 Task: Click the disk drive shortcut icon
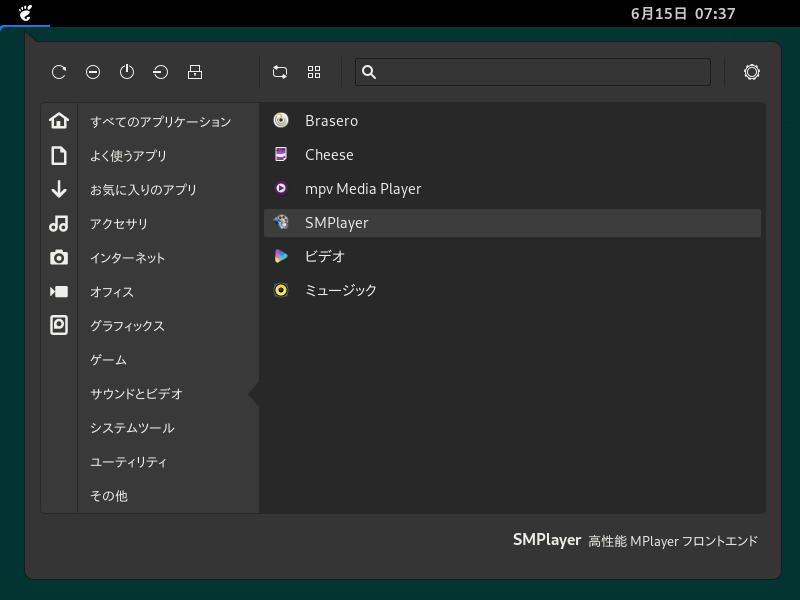coord(59,326)
